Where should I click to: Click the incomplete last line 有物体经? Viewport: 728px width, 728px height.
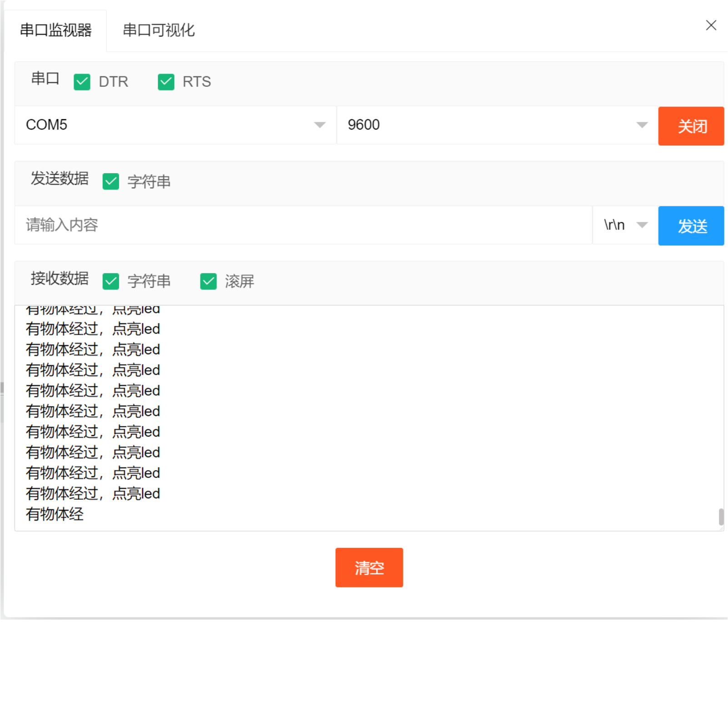55,514
